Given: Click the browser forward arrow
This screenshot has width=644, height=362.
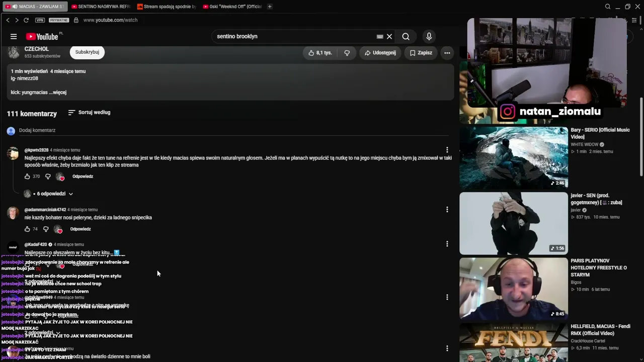Looking at the screenshot, I should point(17,20).
